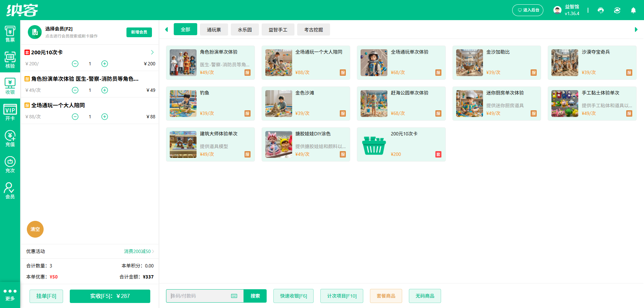Open the VIP 开卡 sidebar icon
The width and height of the screenshot is (644, 308).
pyautogui.click(x=10, y=112)
